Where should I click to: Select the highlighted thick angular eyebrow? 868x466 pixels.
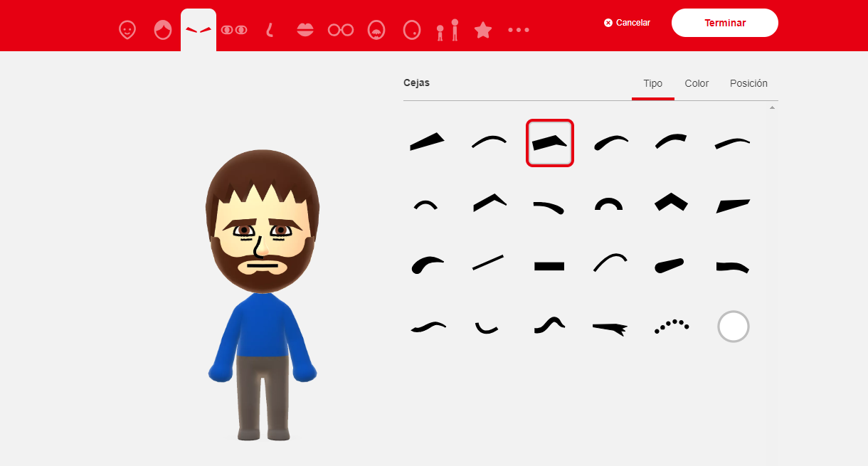click(x=550, y=143)
